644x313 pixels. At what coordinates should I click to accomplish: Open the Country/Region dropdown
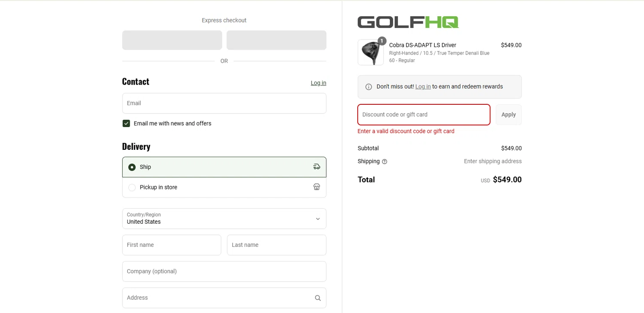(x=224, y=219)
